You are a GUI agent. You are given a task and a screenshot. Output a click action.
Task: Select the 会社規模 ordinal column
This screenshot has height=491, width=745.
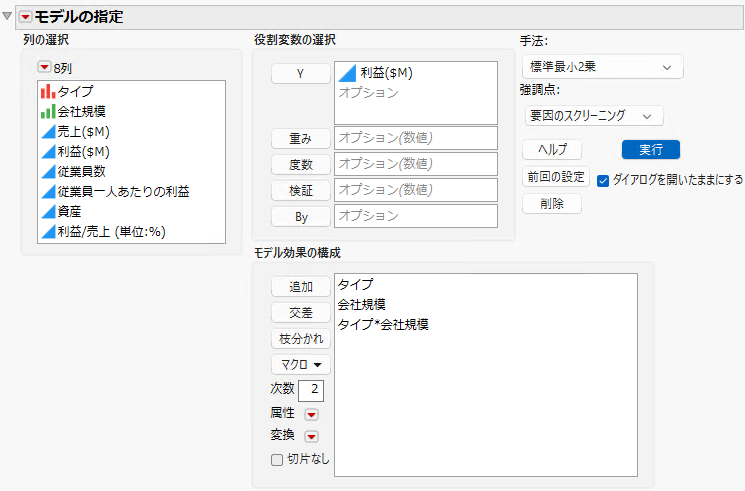[x=131, y=111]
